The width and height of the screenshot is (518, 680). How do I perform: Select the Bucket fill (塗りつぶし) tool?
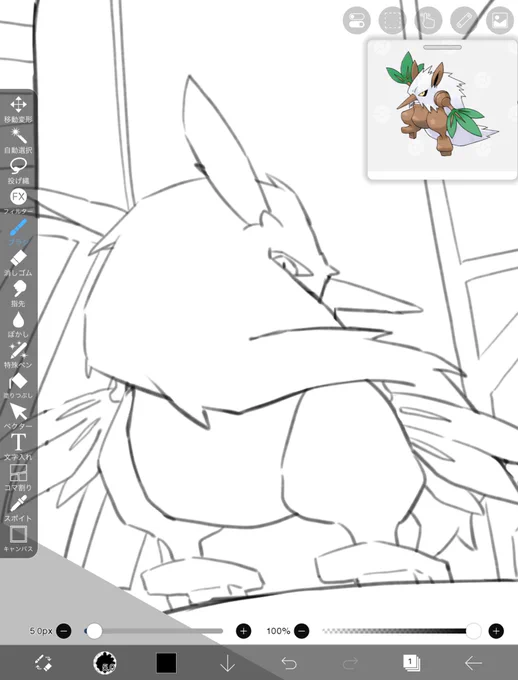click(18, 386)
